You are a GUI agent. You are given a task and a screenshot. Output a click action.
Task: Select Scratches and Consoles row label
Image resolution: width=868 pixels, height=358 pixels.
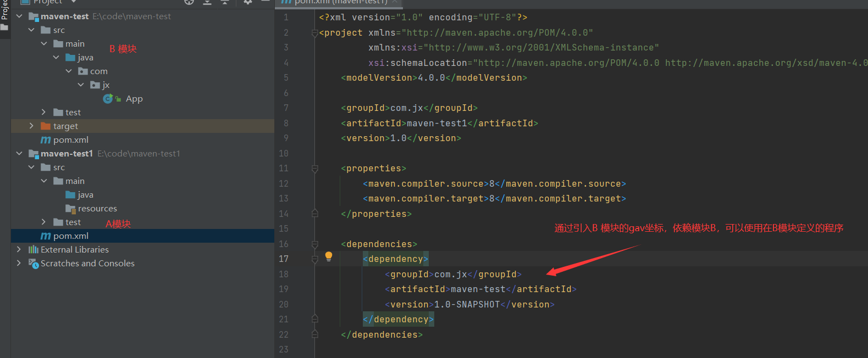[87, 264]
